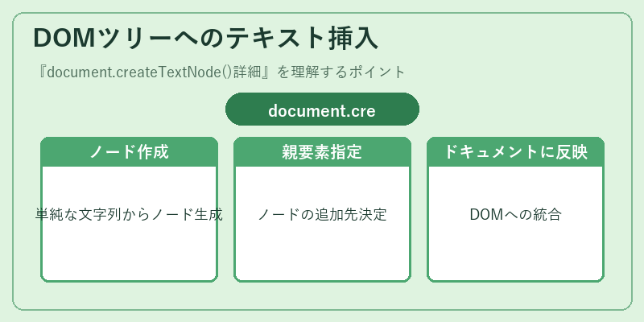Click the title DOMツリーへのテキスト挿入
Image resolution: width=644 pixels, height=322 pixels.
tap(205, 39)
